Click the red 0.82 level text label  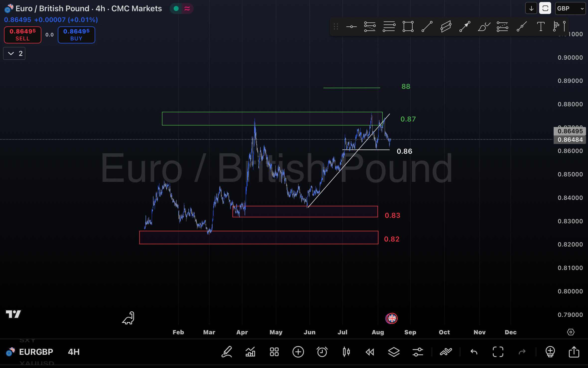pyautogui.click(x=392, y=239)
